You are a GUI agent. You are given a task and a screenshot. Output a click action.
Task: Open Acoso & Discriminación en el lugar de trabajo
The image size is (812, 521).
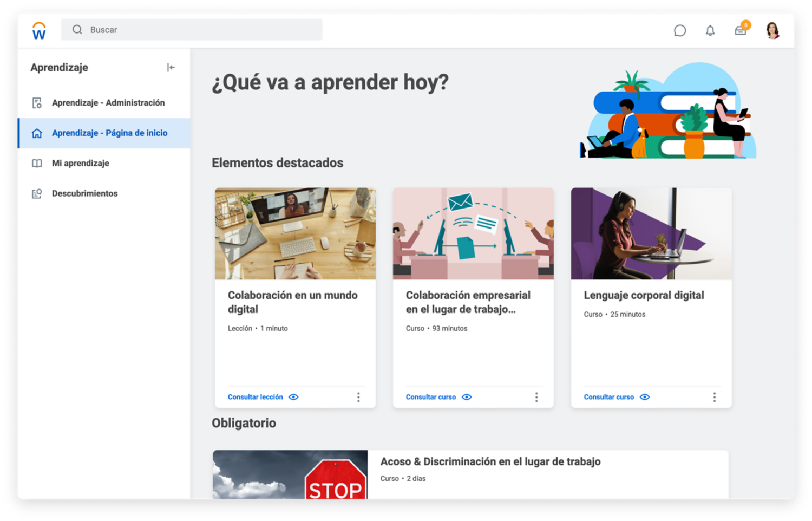tap(490, 461)
